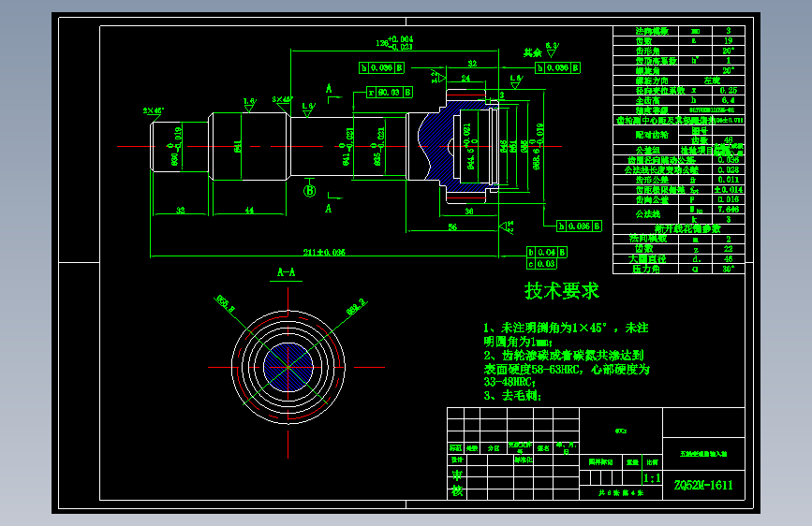812x526 pixels.
Task: Select the A-A section view label
Action: [286, 272]
